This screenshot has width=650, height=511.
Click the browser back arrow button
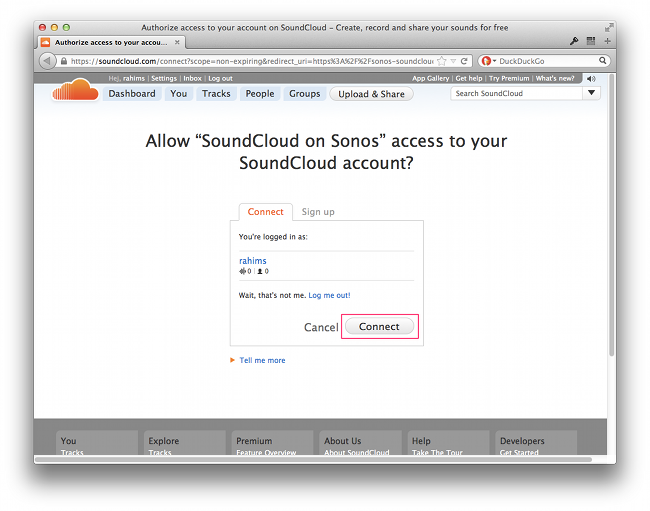(47, 61)
